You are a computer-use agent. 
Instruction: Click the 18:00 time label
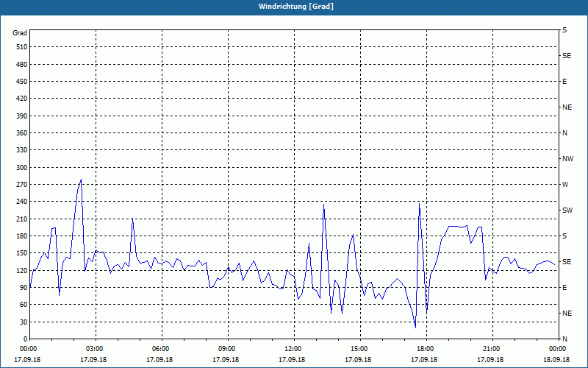click(424, 349)
